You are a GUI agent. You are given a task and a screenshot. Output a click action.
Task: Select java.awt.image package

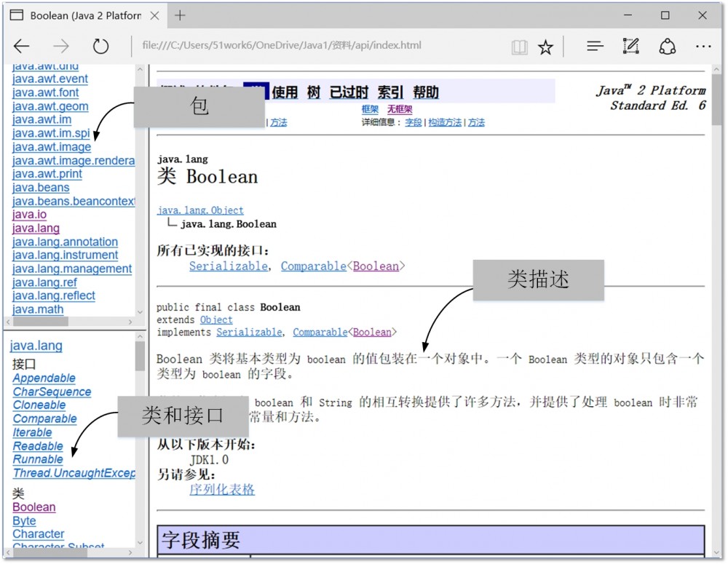[x=52, y=147]
